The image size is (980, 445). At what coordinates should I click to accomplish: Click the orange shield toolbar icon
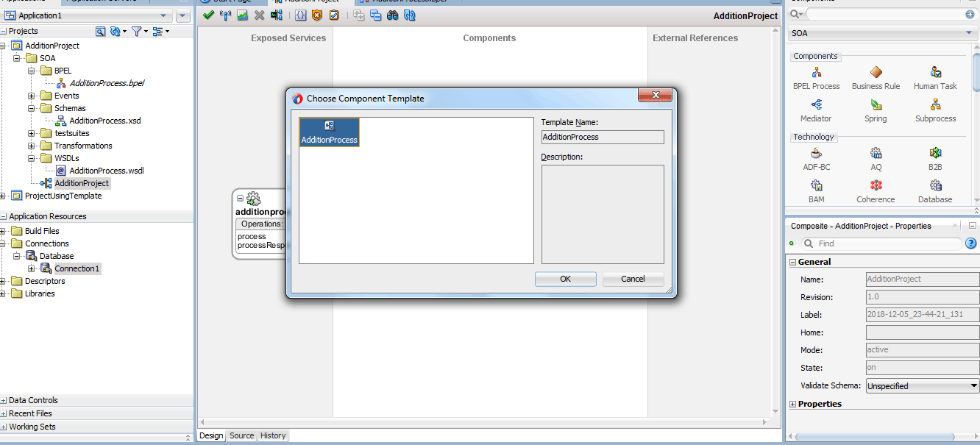tap(317, 15)
